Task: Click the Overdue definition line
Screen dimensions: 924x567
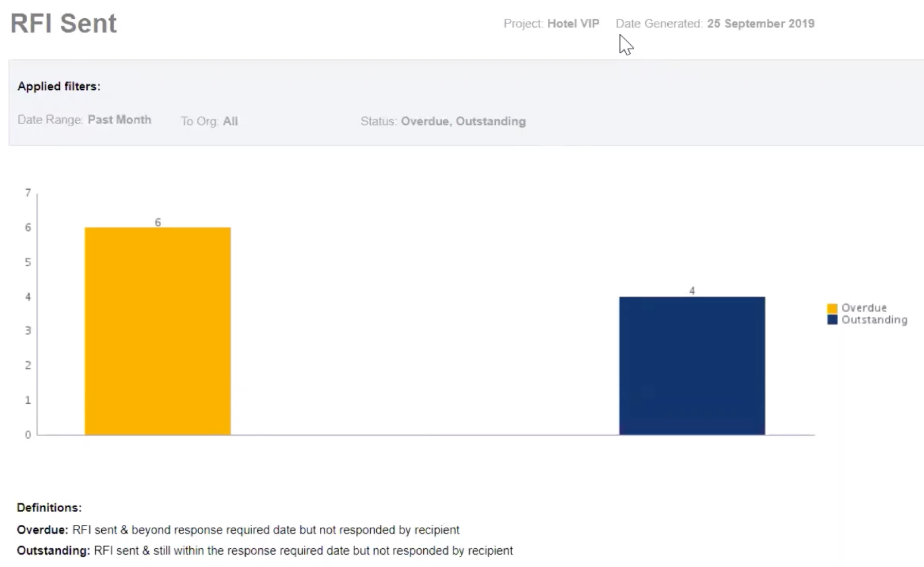Action: 238,530
